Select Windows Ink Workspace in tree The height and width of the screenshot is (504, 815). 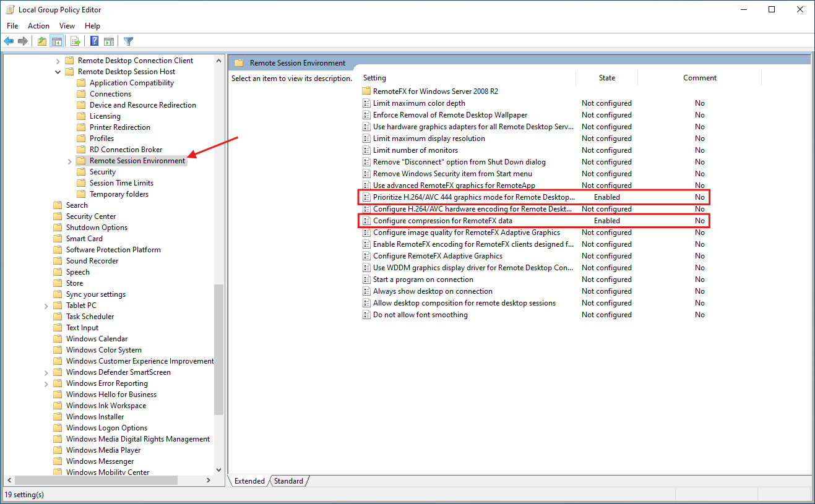click(106, 406)
